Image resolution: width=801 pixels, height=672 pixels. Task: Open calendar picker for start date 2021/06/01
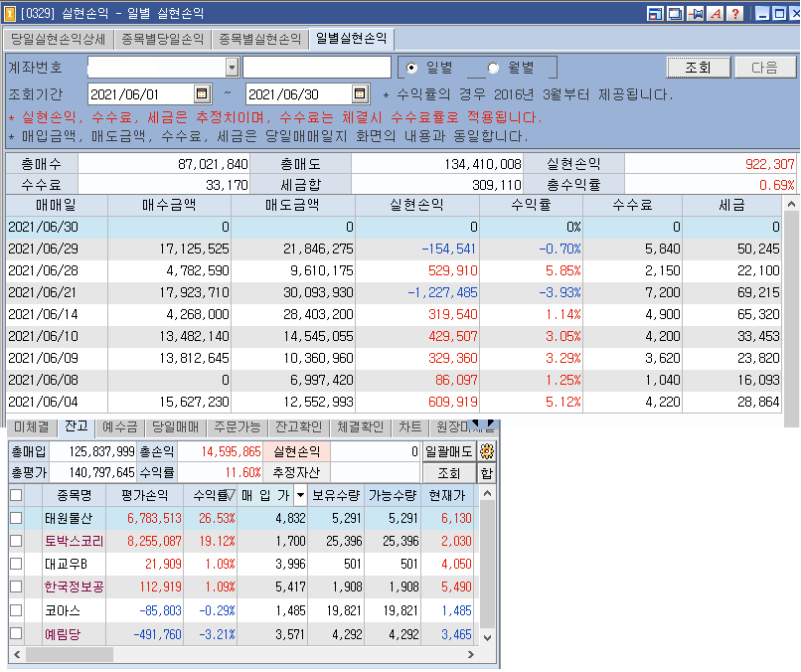pos(202,93)
